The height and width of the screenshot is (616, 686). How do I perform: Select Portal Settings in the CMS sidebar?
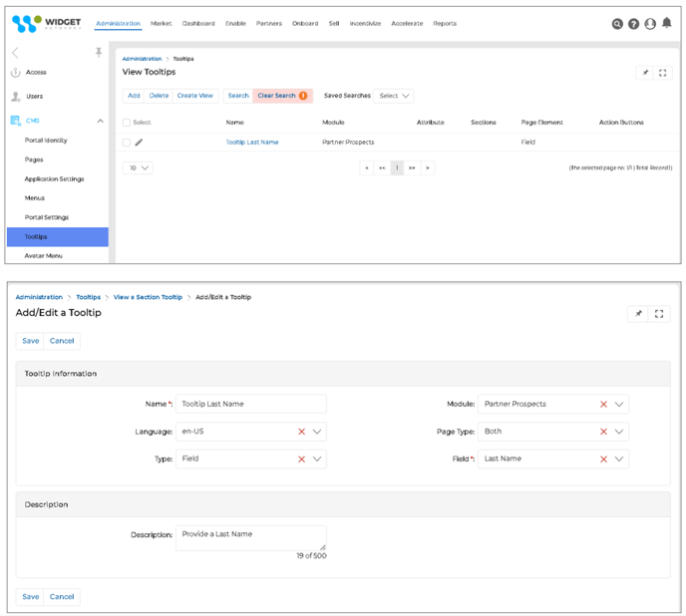coord(47,217)
